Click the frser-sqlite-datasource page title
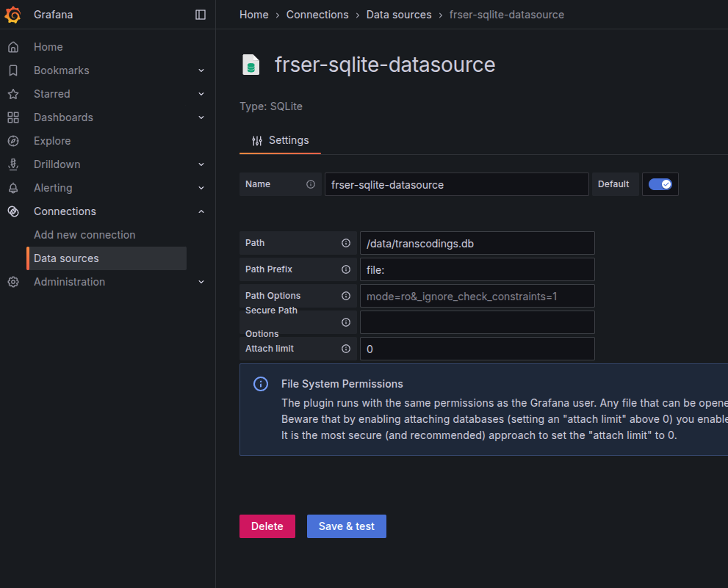This screenshot has width=728, height=588. pyautogui.click(x=385, y=65)
